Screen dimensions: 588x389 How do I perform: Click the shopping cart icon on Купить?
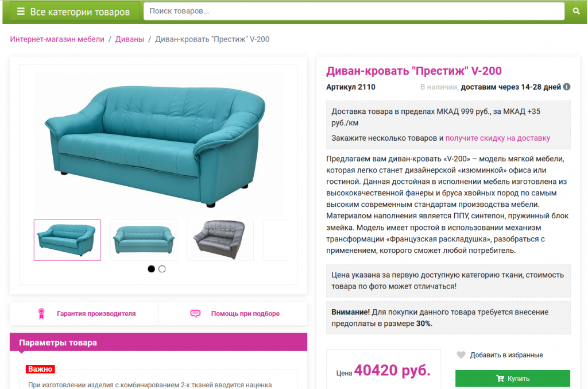point(500,379)
